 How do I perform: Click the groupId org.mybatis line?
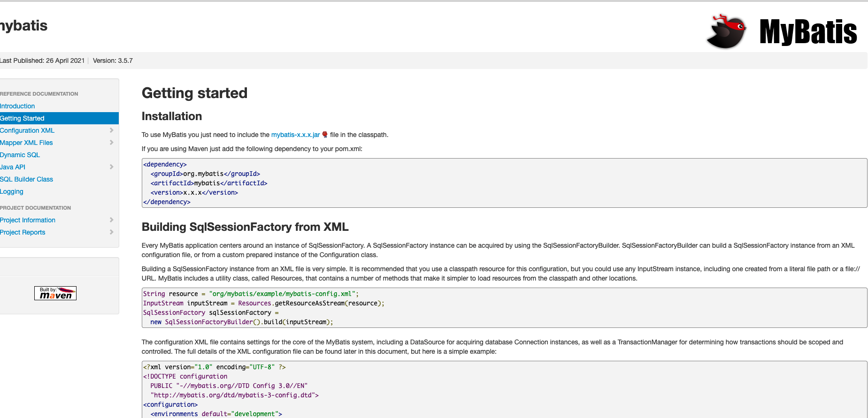(205, 174)
